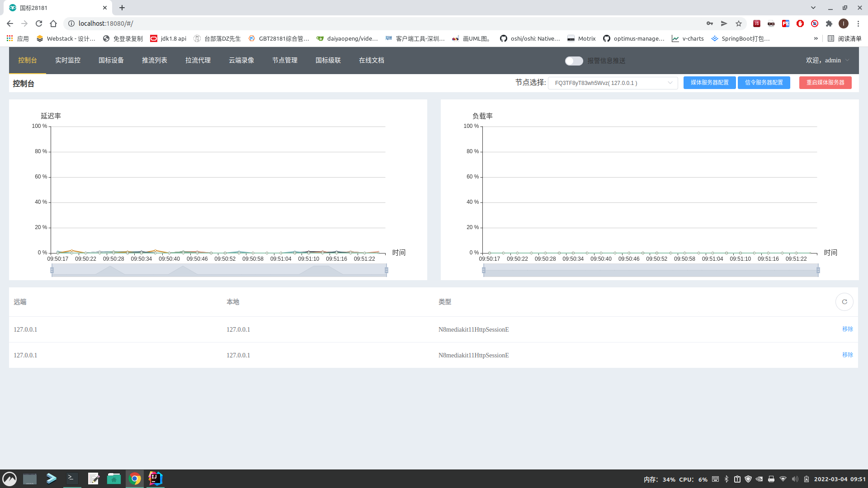Open the 节点管理 menu item
This screenshot has height=488, width=868.
[285, 61]
